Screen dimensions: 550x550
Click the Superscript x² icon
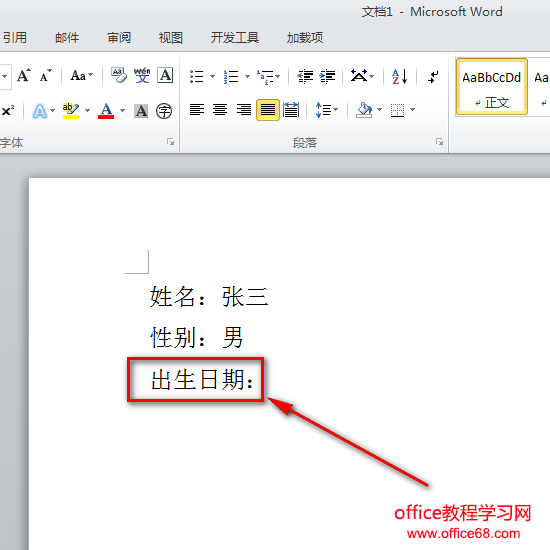click(8, 110)
